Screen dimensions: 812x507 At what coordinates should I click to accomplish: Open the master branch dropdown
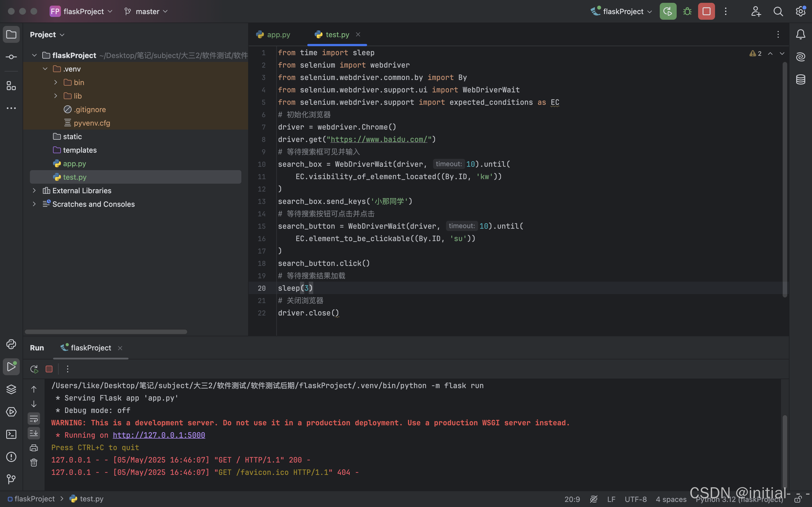pyautogui.click(x=146, y=11)
